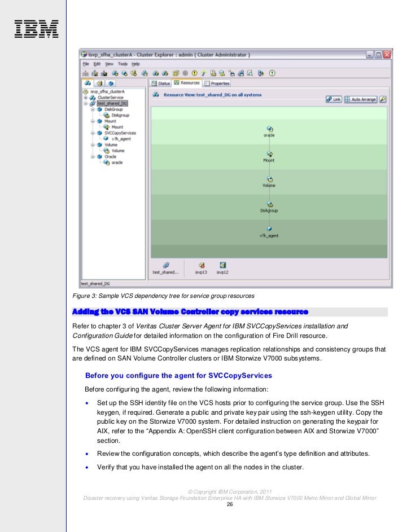
Task: Collapse the Volume type node
Action: click(93, 145)
